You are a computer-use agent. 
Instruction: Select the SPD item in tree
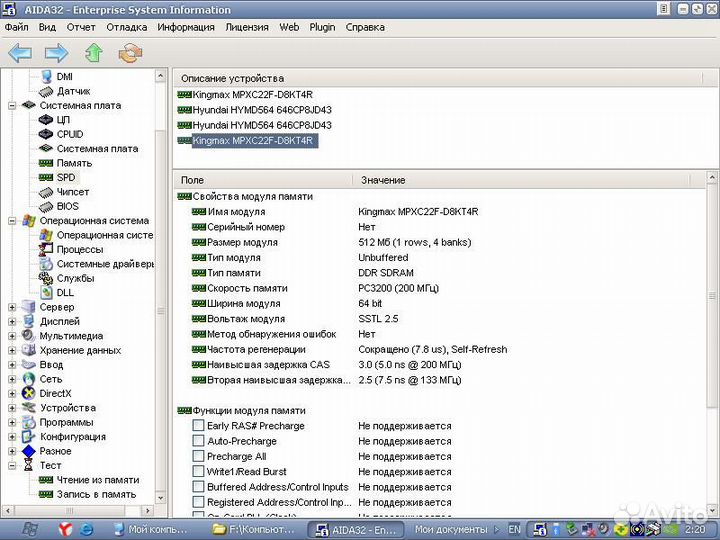66,177
